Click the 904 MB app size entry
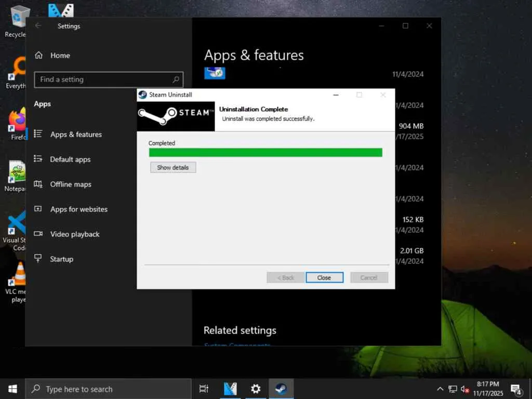 (x=411, y=126)
